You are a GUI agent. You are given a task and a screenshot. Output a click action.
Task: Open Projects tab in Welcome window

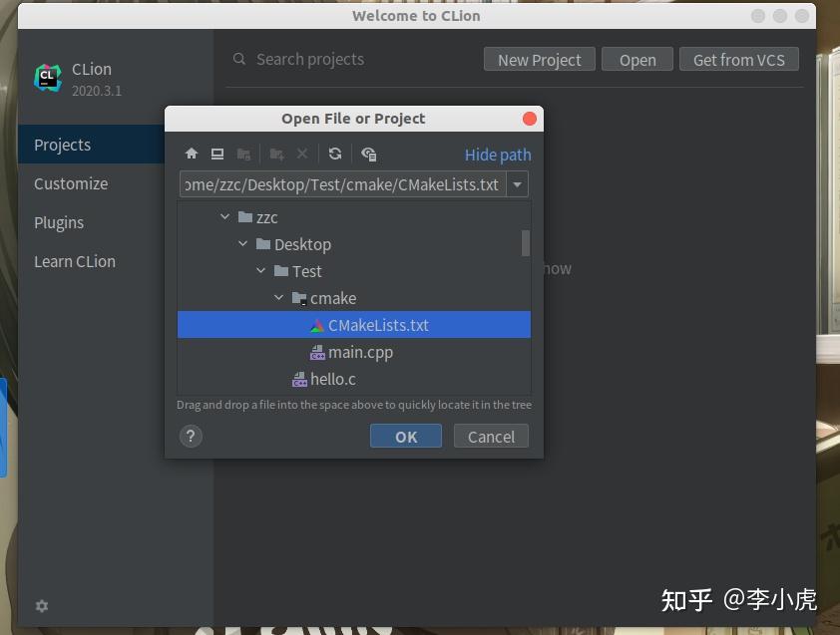(x=91, y=145)
